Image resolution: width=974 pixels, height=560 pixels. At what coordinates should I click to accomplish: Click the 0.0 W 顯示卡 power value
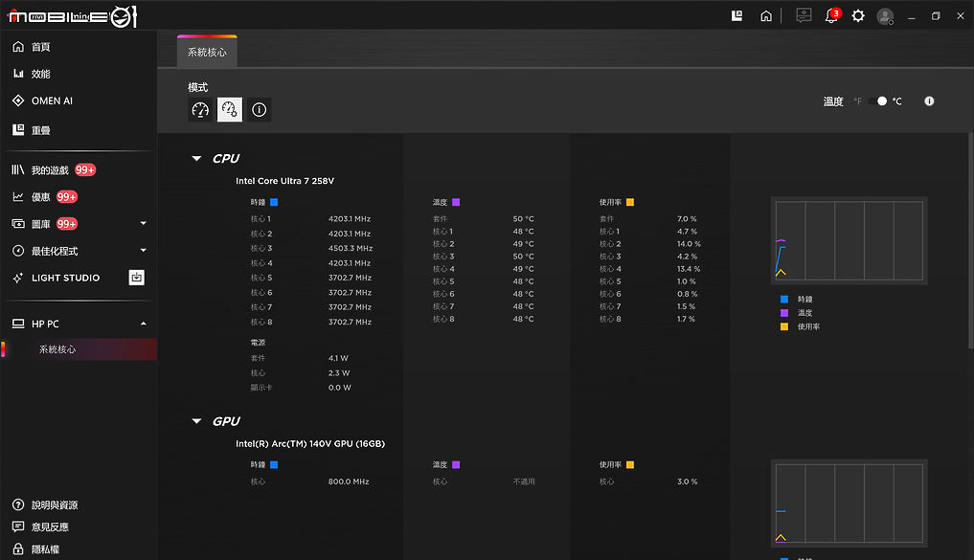[340, 388]
